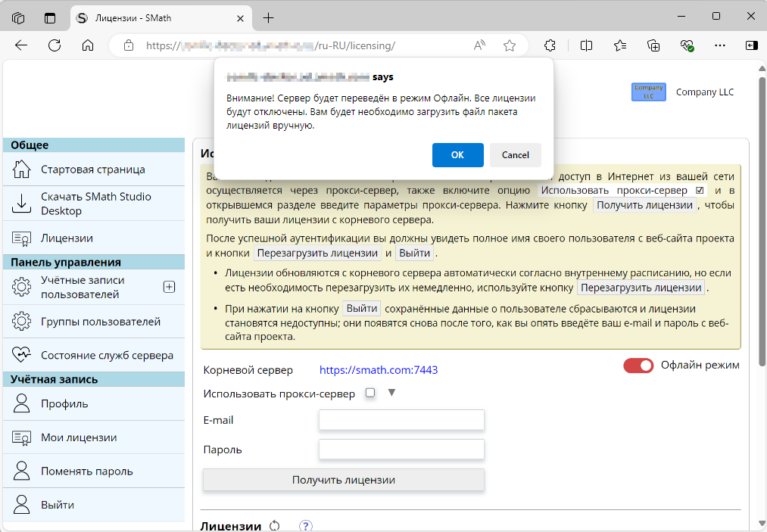This screenshot has height=532, width=767.
Task: Open the help question mark next to Лицензии
Action: pos(306,526)
